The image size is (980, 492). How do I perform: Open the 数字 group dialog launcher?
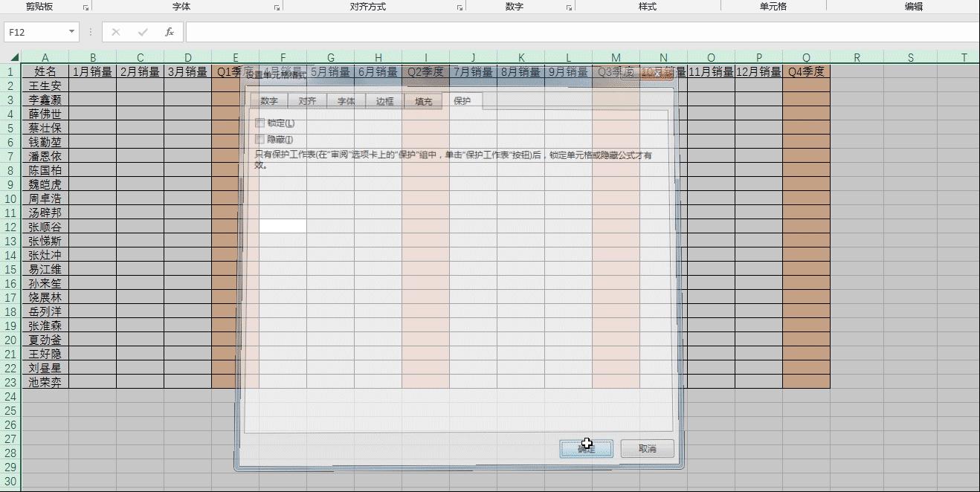pyautogui.click(x=569, y=7)
